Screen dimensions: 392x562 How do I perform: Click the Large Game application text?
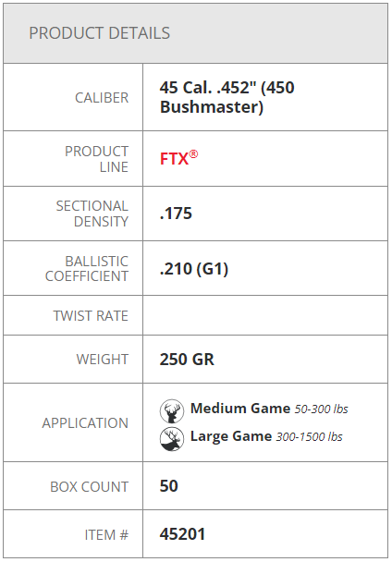tap(231, 436)
